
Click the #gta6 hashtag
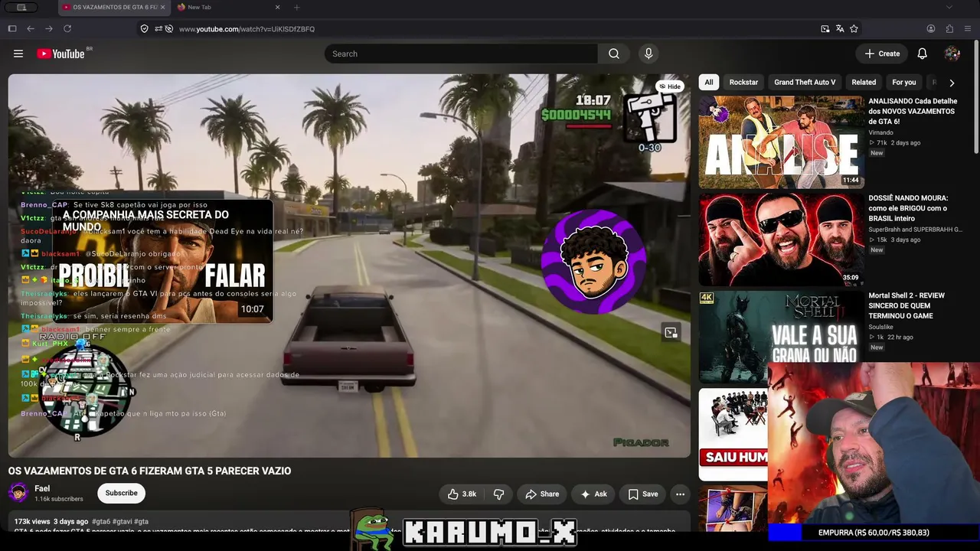(x=101, y=521)
